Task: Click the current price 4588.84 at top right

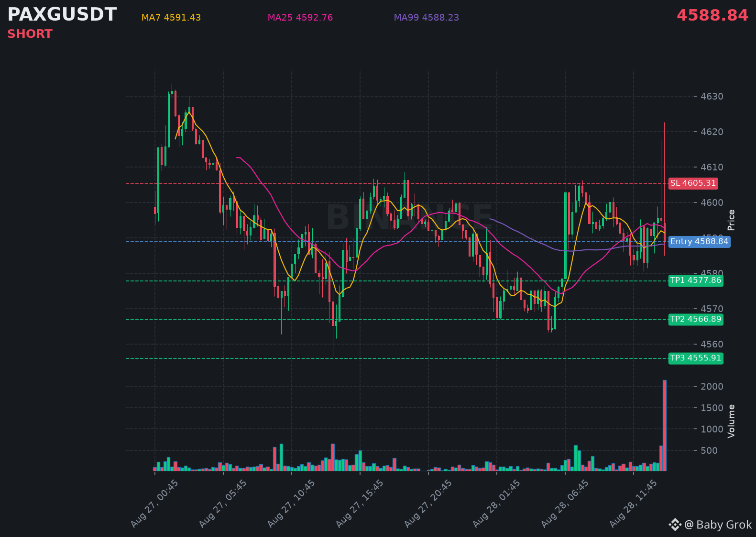Action: point(712,15)
